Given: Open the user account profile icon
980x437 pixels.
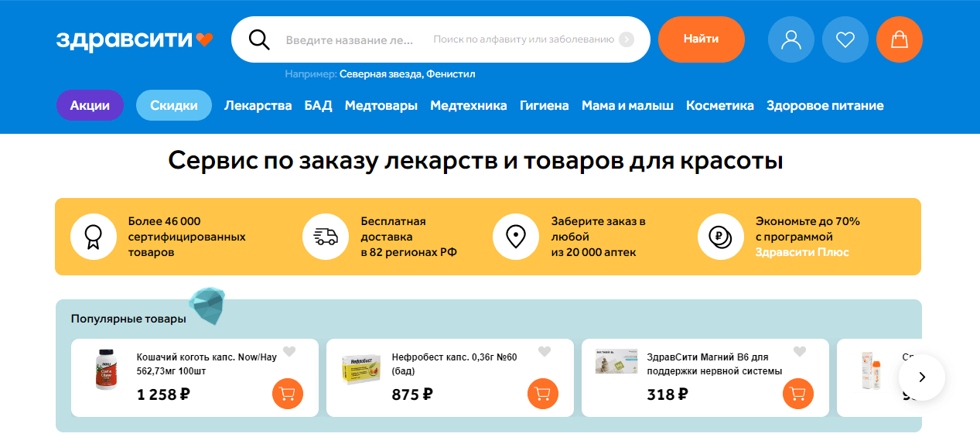Looking at the screenshot, I should pos(790,39).
